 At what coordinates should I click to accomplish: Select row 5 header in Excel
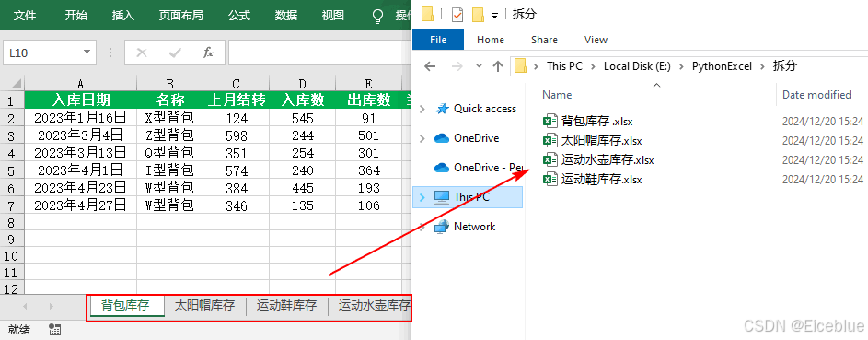[12, 170]
